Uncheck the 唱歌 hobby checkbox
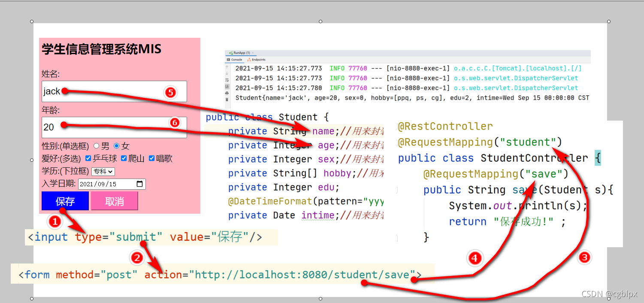Image resolution: width=644 pixels, height=303 pixels. 151,158
